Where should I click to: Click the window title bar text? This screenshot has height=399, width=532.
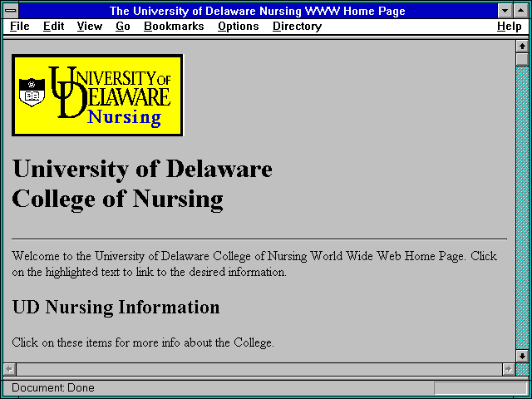258,11
